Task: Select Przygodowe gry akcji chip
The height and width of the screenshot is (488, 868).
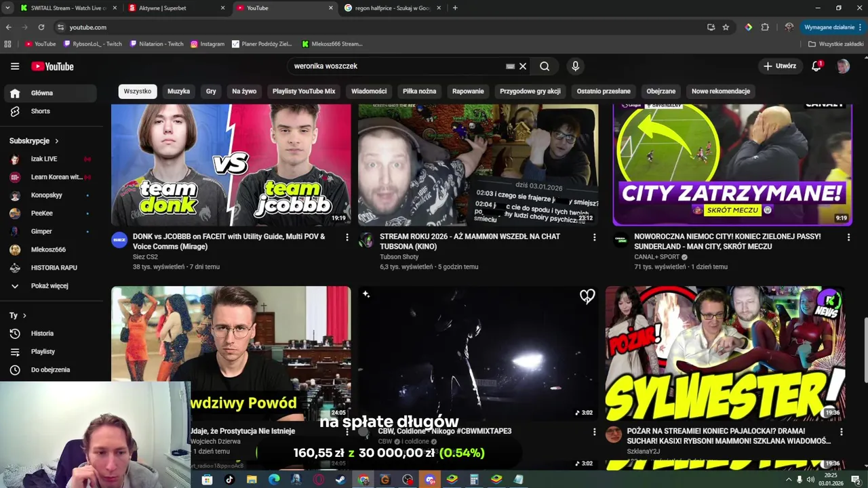Action: [530, 91]
